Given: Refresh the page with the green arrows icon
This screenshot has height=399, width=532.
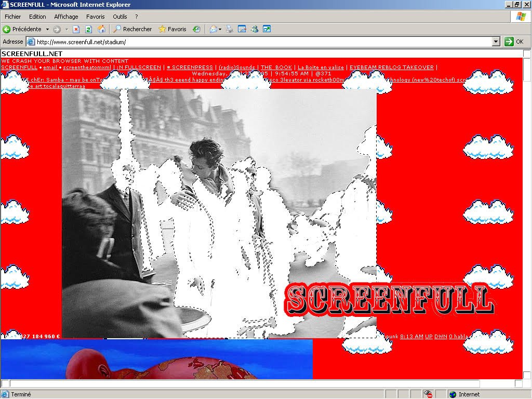Looking at the screenshot, I should coord(88,29).
